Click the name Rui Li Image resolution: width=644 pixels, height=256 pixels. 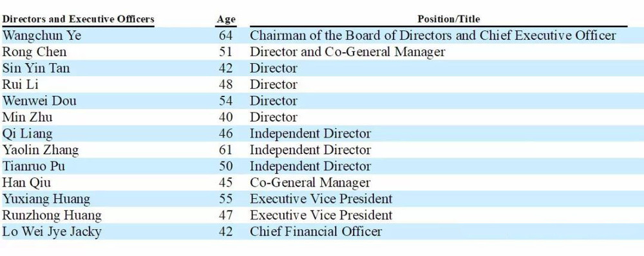(21, 84)
